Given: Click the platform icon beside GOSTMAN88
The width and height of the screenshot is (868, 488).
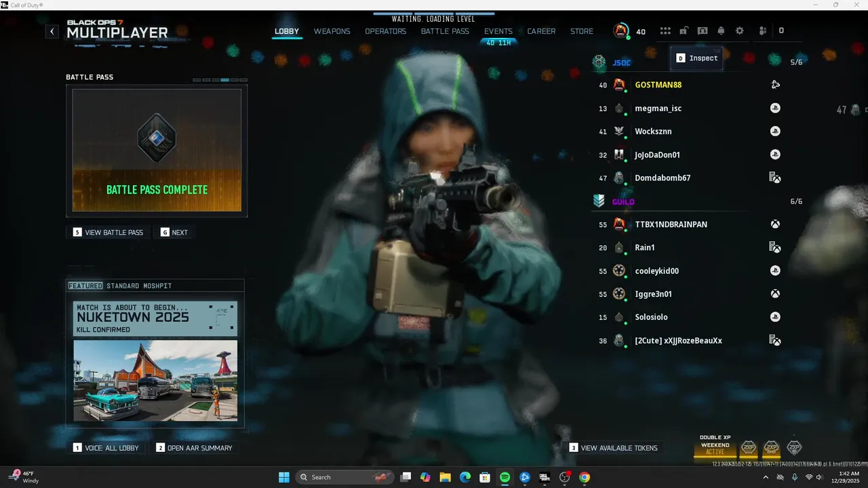Looking at the screenshot, I should 775,85.
